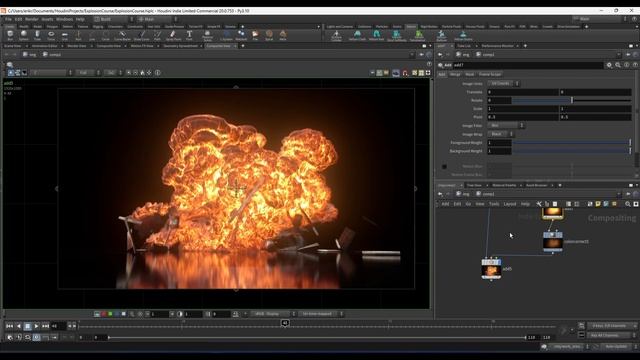This screenshot has width=640, height=360.
Task: Play the timeline forward
Action: [x=36, y=326]
